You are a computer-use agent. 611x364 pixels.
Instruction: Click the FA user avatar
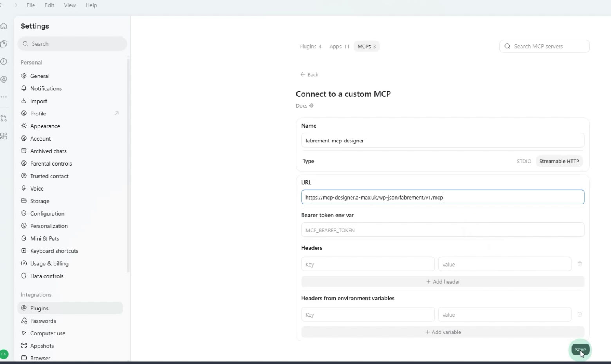(4, 354)
